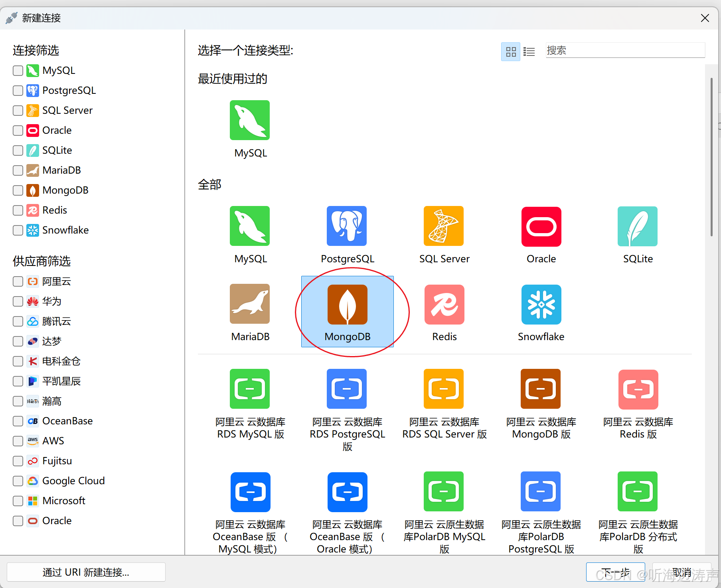
Task: Enable the Google Cloud vendor filter
Action: point(18,481)
